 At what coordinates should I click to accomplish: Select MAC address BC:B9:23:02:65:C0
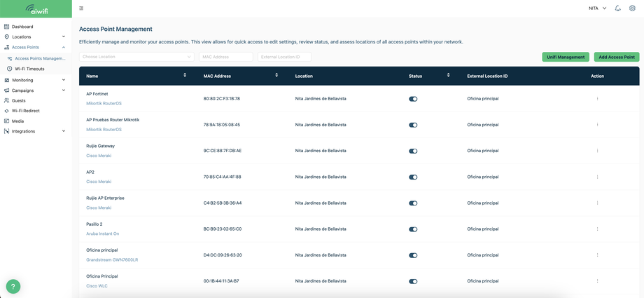point(223,229)
